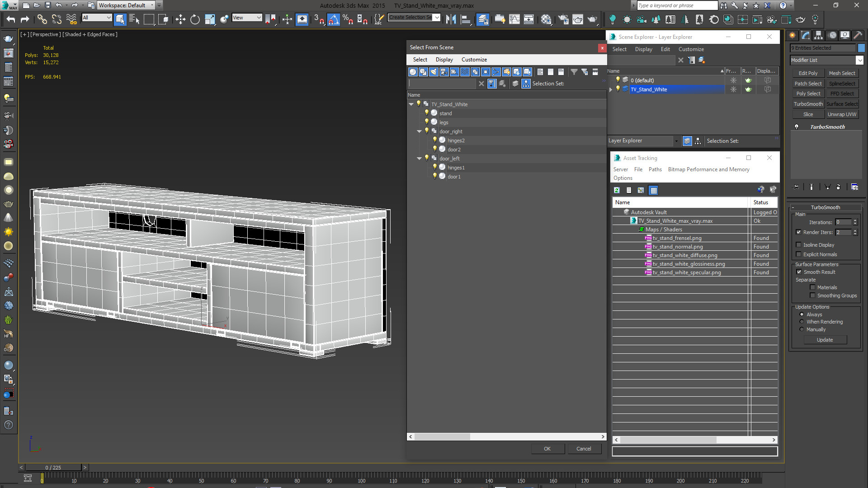Image resolution: width=868 pixels, height=488 pixels.
Task: Select Manually update option
Action: pos(802,329)
